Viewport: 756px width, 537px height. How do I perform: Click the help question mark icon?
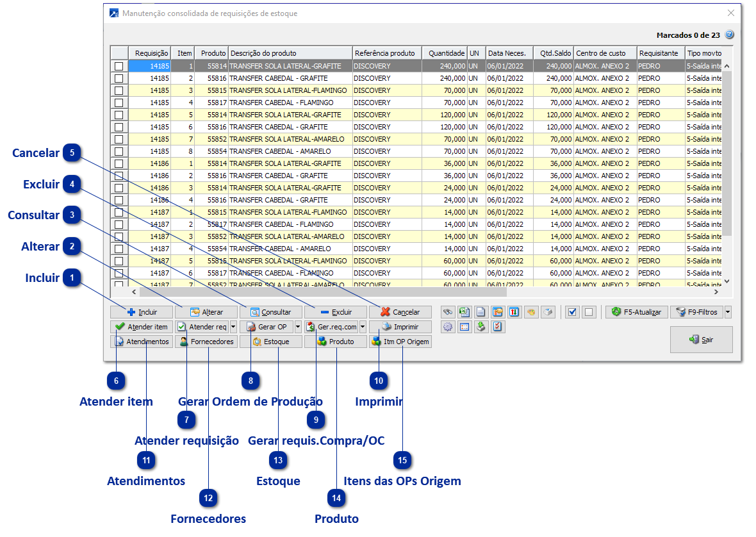click(x=729, y=35)
